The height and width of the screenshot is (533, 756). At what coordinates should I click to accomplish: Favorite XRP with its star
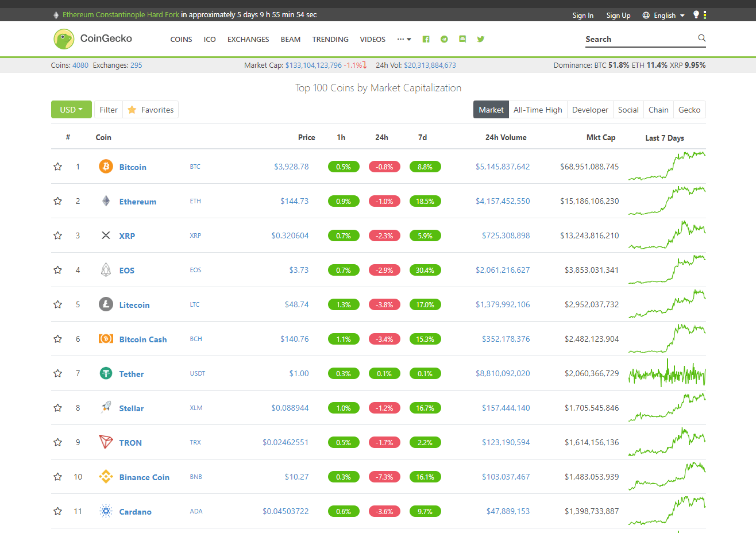(x=57, y=235)
